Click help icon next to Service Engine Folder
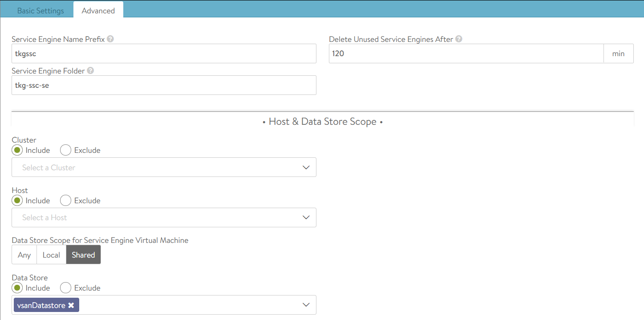Viewport: 644px width, 320px height. [x=90, y=71]
